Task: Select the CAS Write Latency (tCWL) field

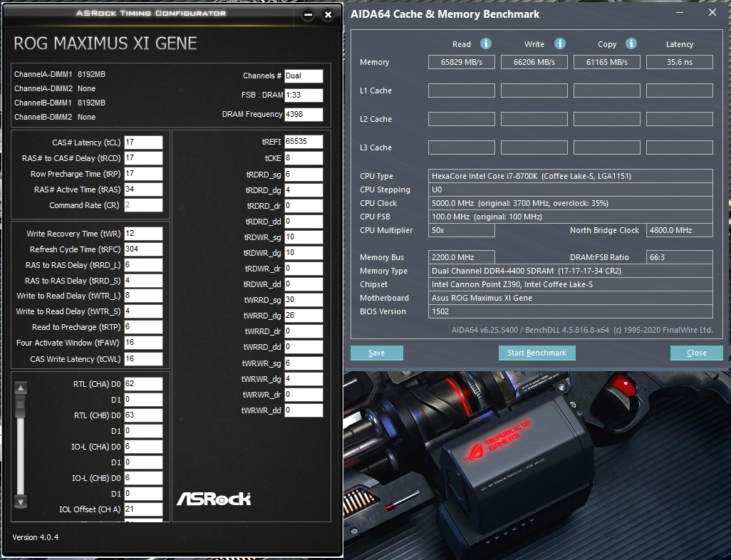Action: click(144, 359)
